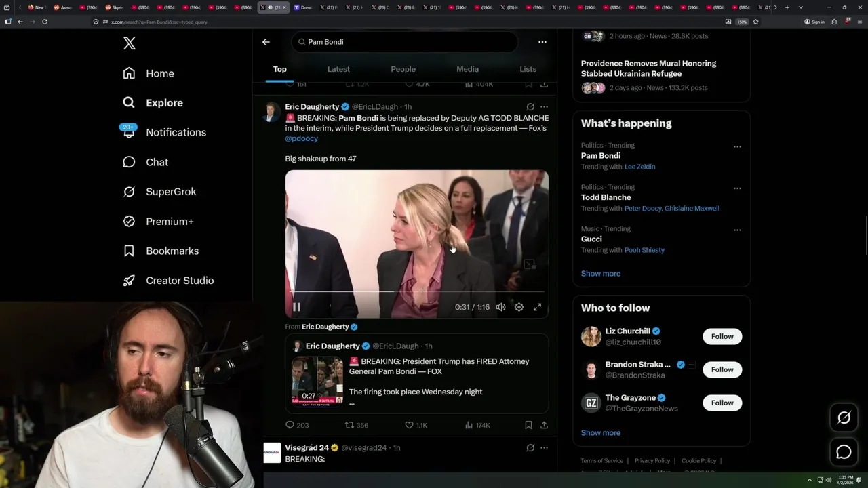Viewport: 868px width, 488px height.
Task: Follow Liz Churchill
Action: [x=722, y=337]
